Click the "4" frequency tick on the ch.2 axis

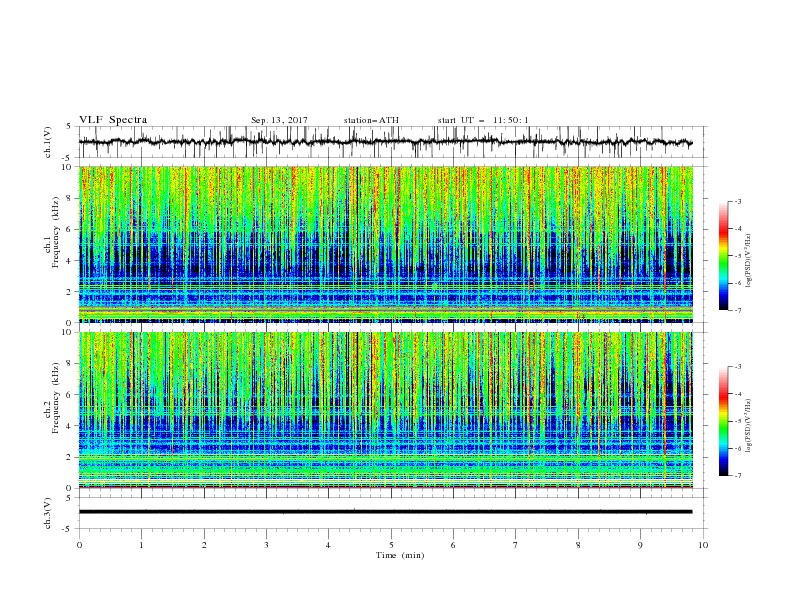(x=70, y=426)
